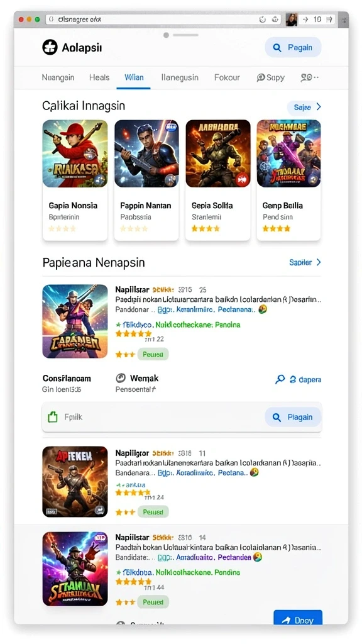Click the Wemak circular icon

(x=121, y=378)
